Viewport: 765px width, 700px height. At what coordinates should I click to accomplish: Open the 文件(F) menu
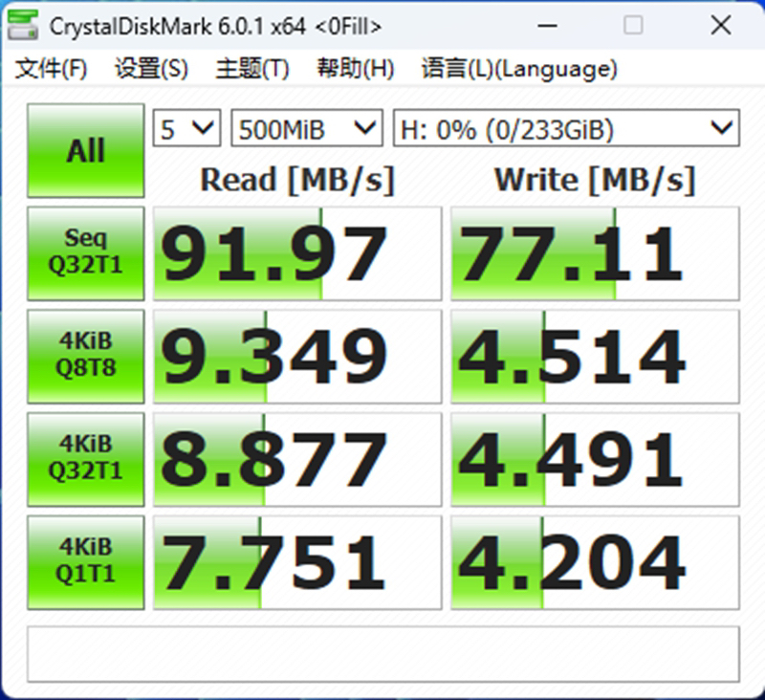click(x=53, y=69)
